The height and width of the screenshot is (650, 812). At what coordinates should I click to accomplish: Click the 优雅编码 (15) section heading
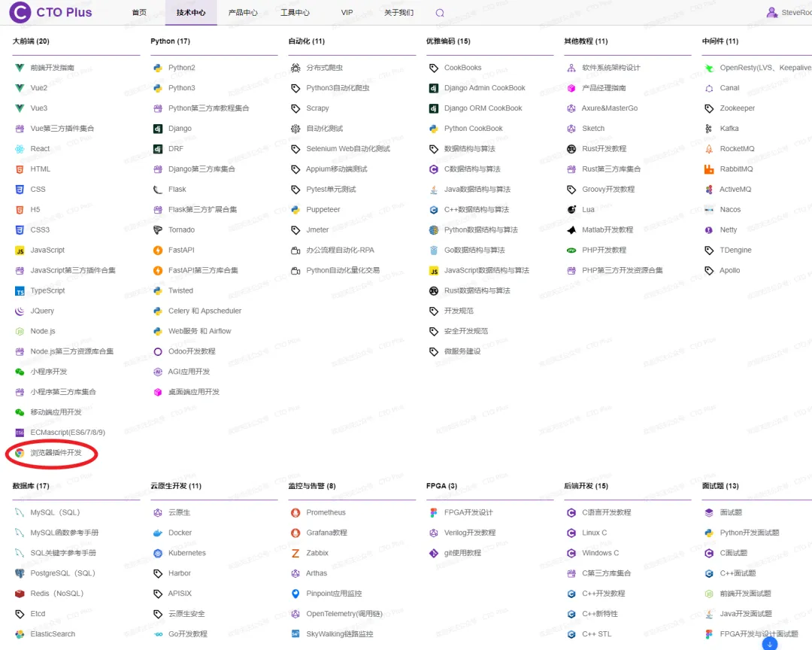(448, 41)
